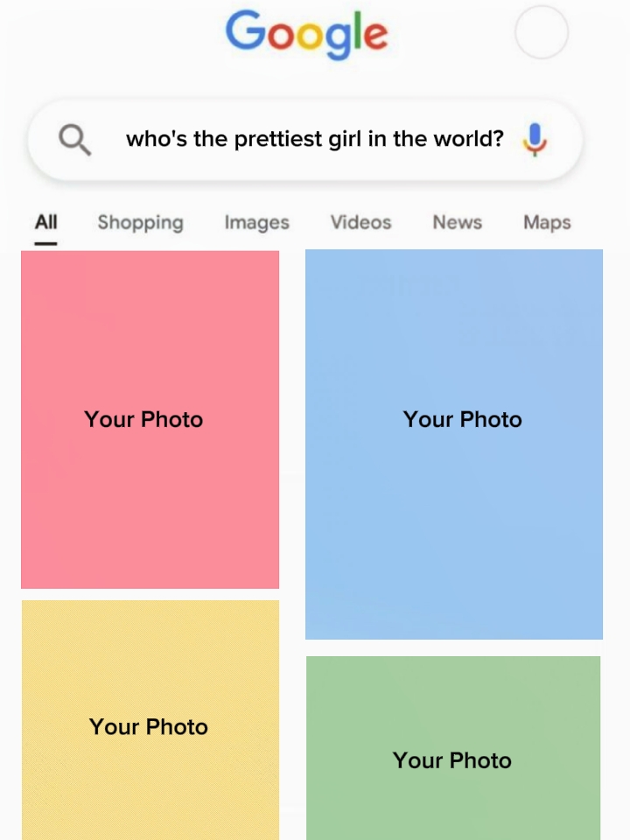
Task: Click the magnifying glass search icon
Action: point(75,139)
